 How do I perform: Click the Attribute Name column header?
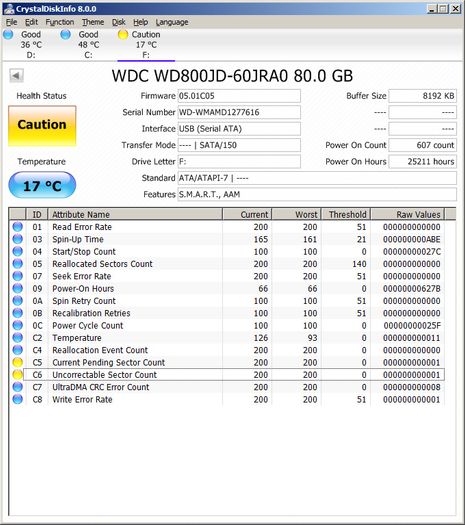point(135,214)
